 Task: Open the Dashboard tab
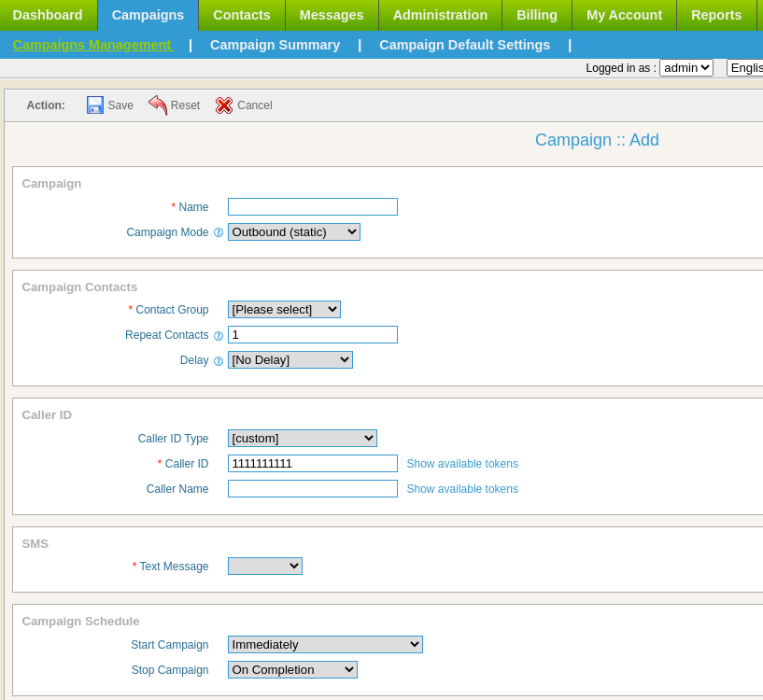coord(48,15)
